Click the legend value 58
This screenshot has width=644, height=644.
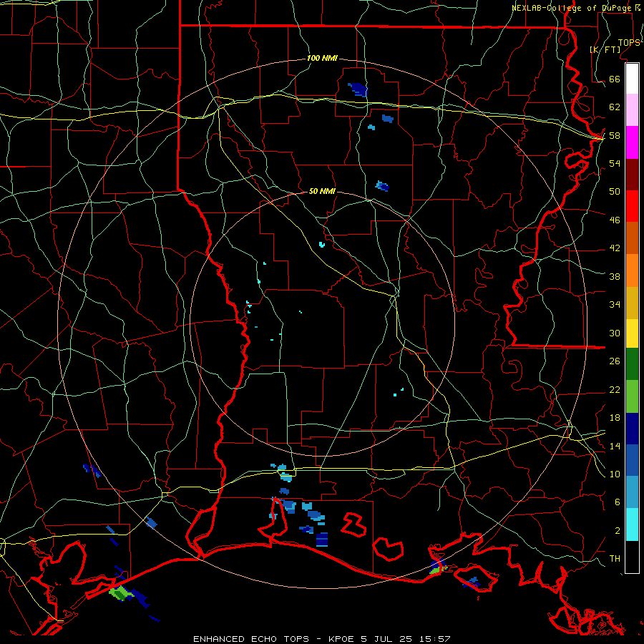tap(615, 135)
